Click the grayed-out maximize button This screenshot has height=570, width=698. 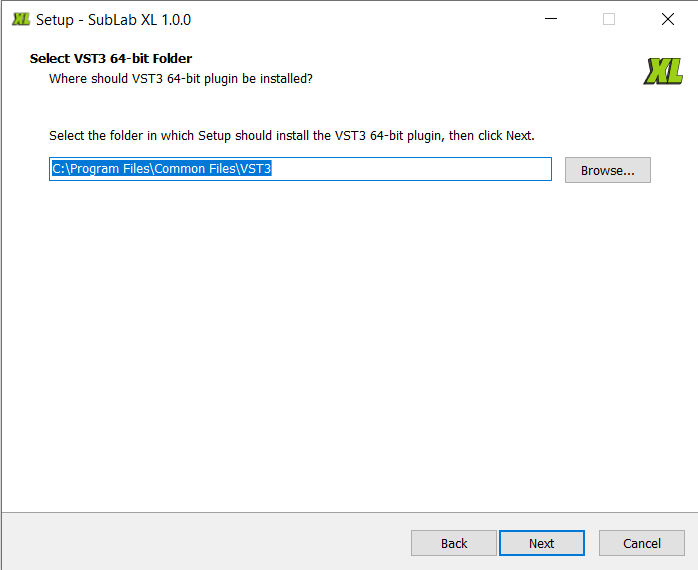pos(609,19)
